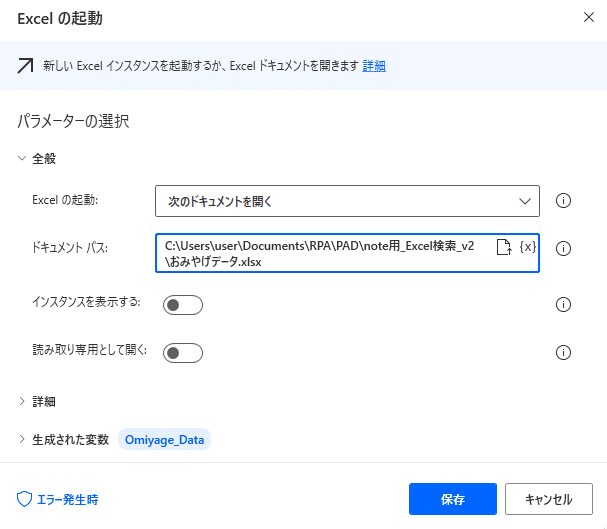Click the ドキュメント パス label
The height and width of the screenshot is (529, 607).
pyautogui.click(x=70, y=248)
